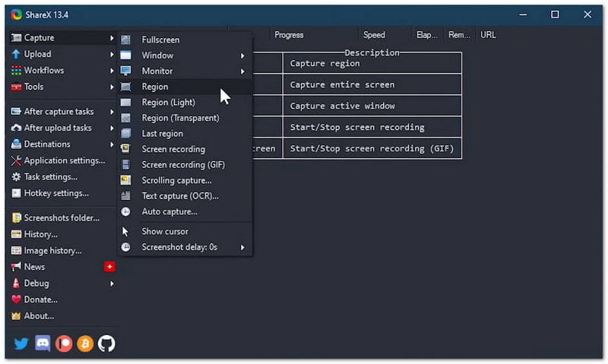Screen dimensions: 608x364
Task: Click the Screen recording (GIF) icon
Action: click(x=125, y=164)
